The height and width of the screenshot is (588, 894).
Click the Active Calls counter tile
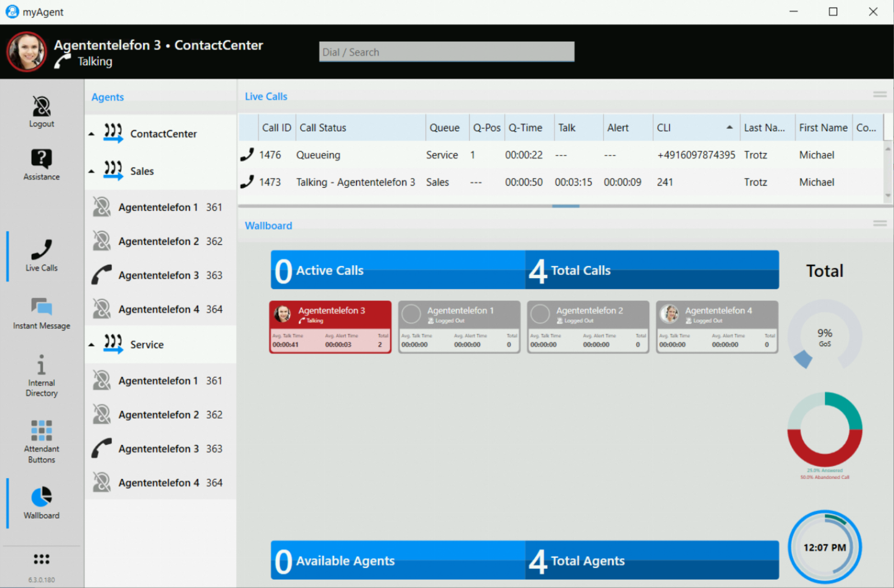pyautogui.click(x=398, y=270)
